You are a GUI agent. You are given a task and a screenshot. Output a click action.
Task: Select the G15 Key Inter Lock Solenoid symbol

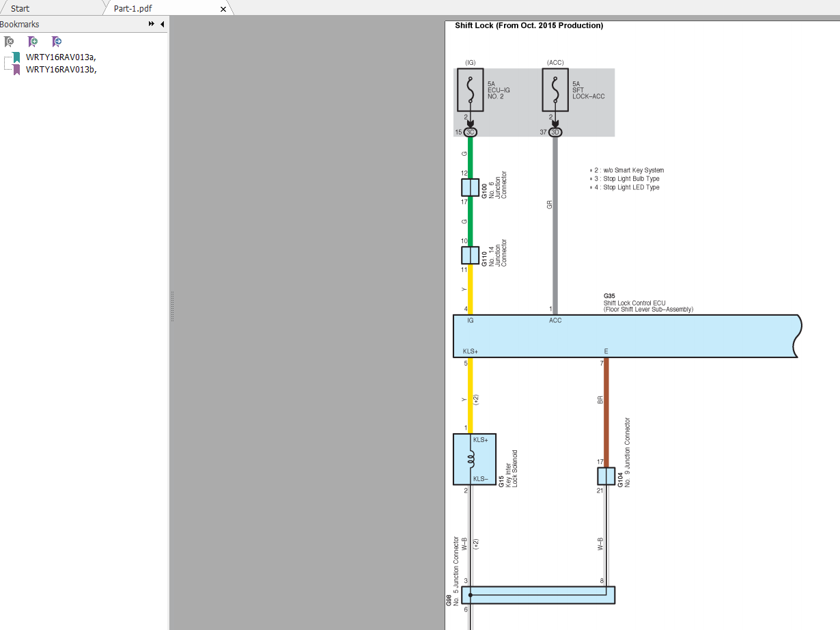pyautogui.click(x=474, y=459)
